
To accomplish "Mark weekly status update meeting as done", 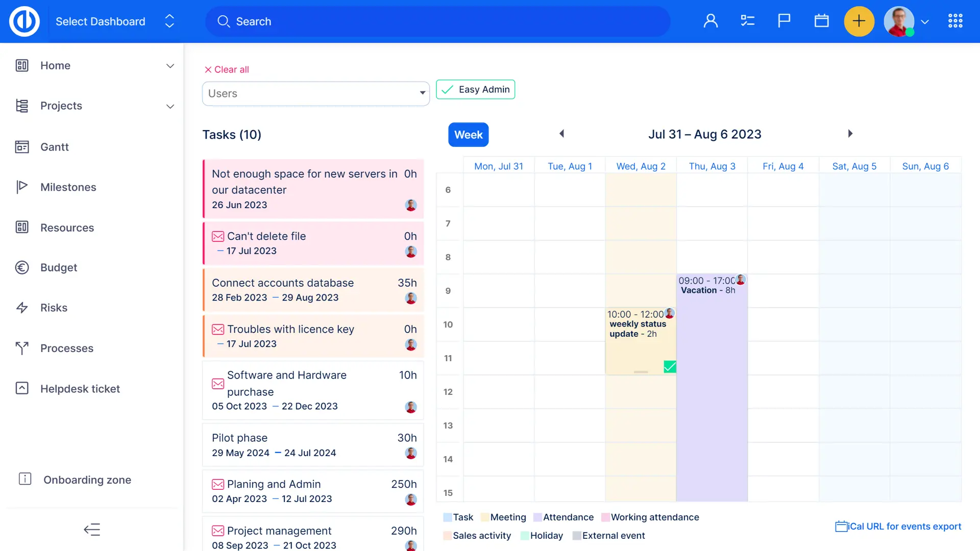I will pyautogui.click(x=670, y=366).
